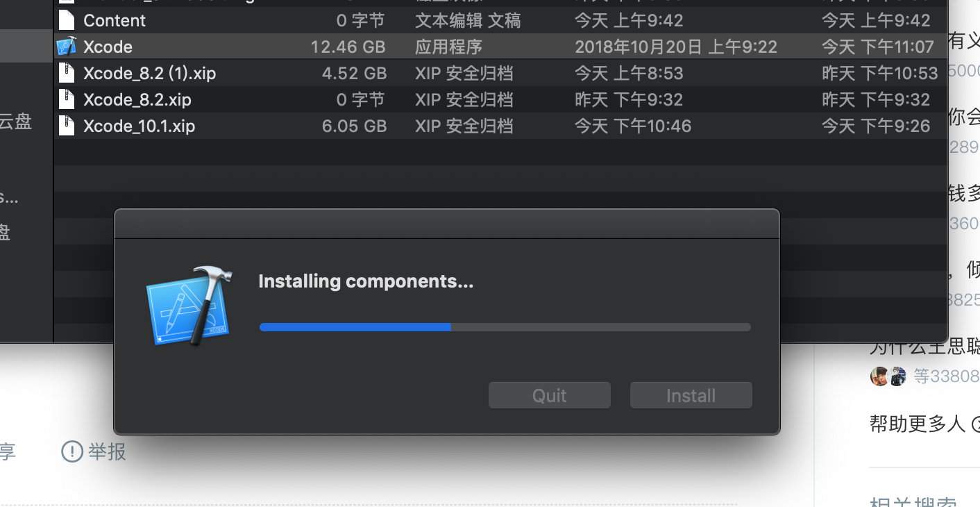Click the user avatars next to 等33808

[888, 376]
